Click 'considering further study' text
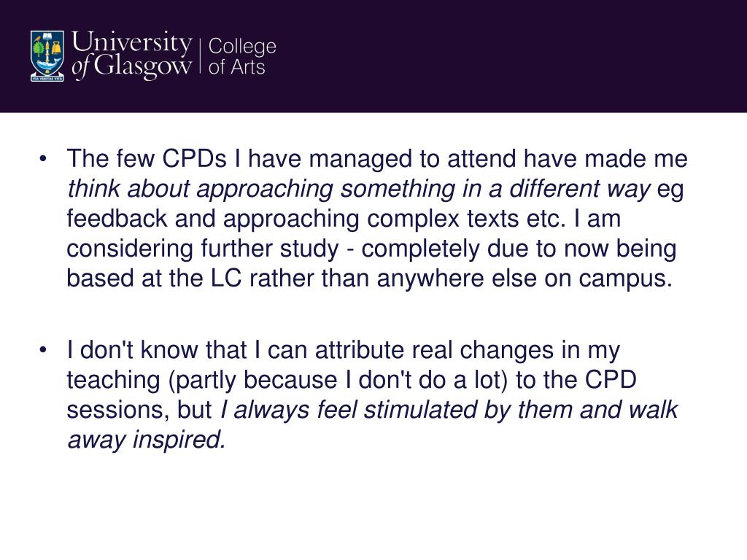 pyautogui.click(x=203, y=249)
